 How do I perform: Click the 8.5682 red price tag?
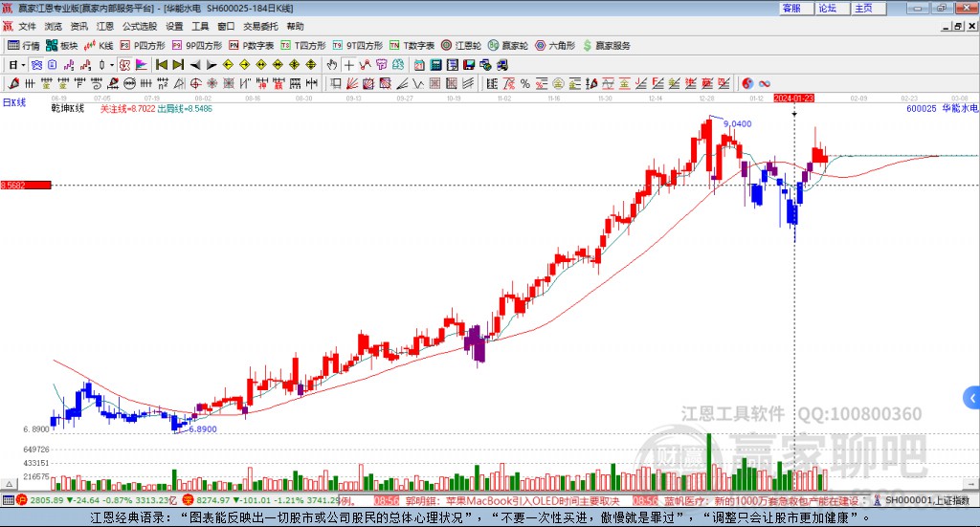(26, 185)
